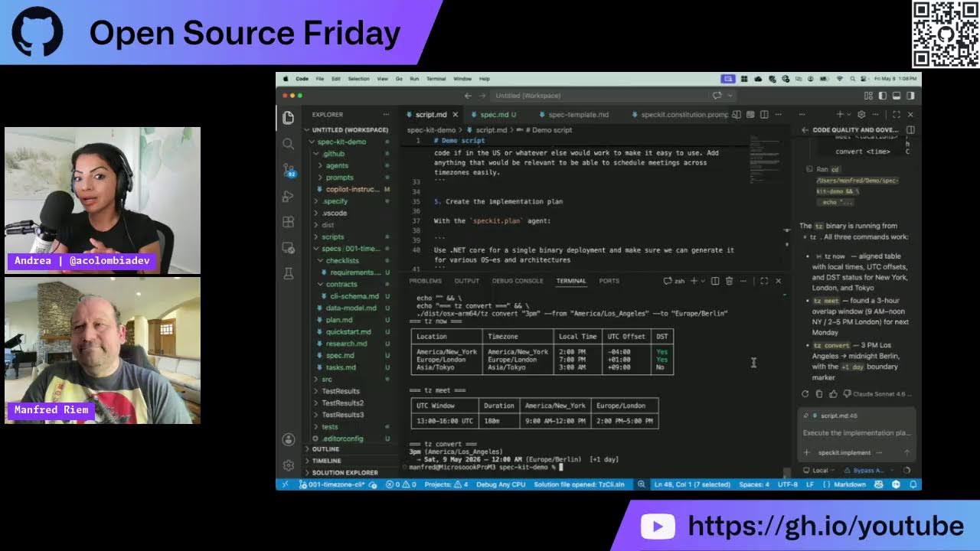The width and height of the screenshot is (980, 551).
Task: Switch to the OUTPUT panel tab
Action: point(466,281)
